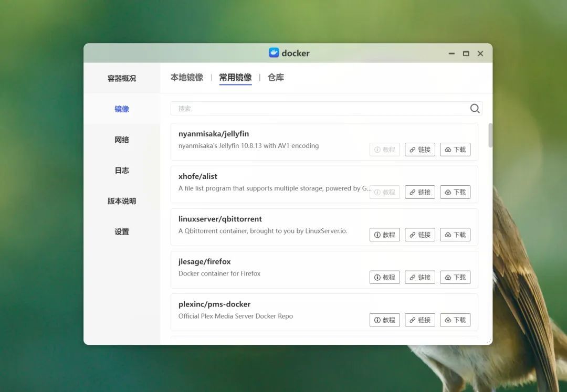Click the plexinc/pms-docker title

(x=214, y=304)
